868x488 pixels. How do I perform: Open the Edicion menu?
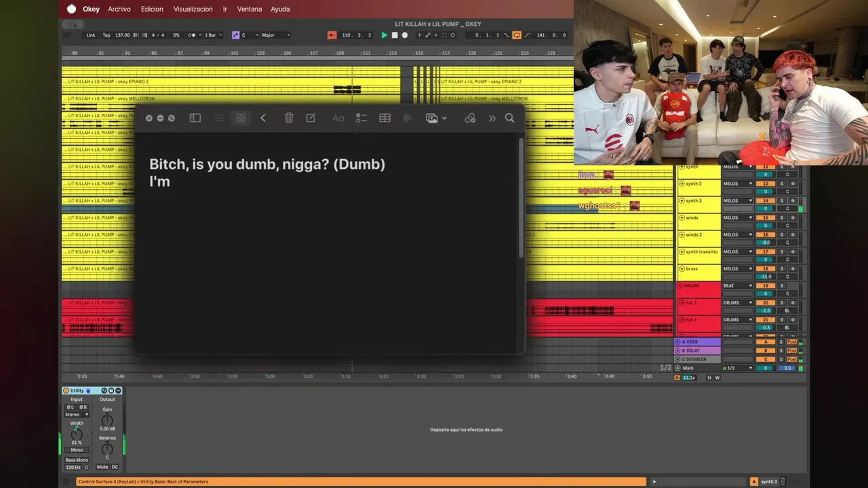click(152, 9)
